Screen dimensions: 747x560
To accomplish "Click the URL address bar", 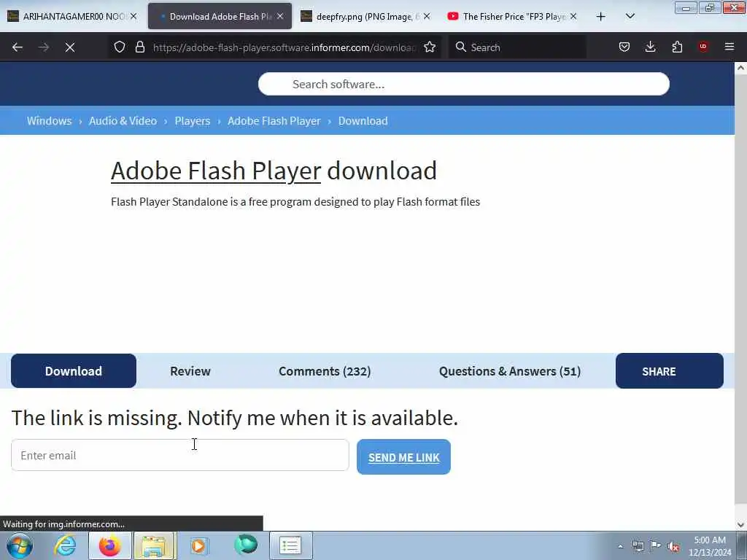I will (285, 47).
